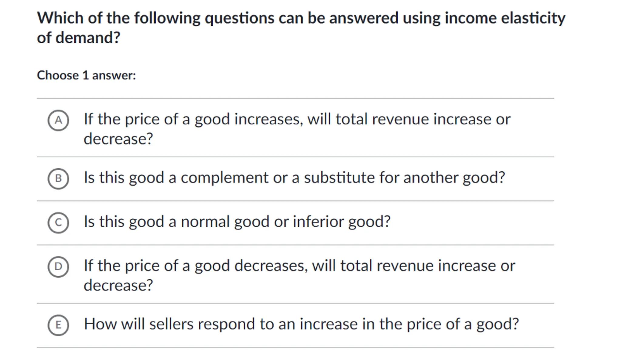The image size is (620, 364).
Task: Click answer text about price decreases and revenue
Action: coord(299,266)
